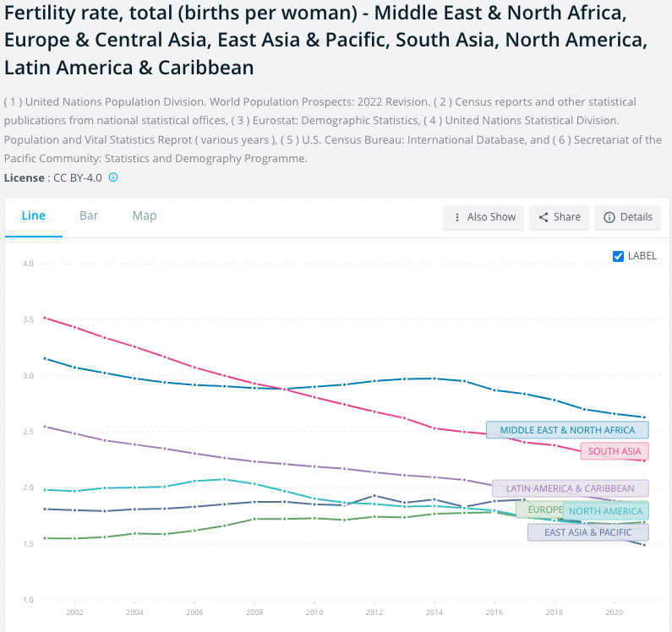Click the Middle East & North Africa label

point(567,430)
